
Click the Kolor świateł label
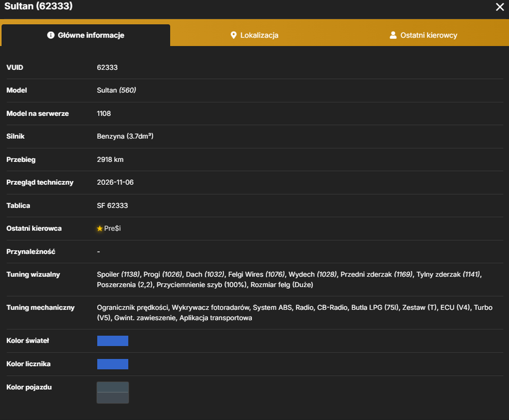[28, 340]
